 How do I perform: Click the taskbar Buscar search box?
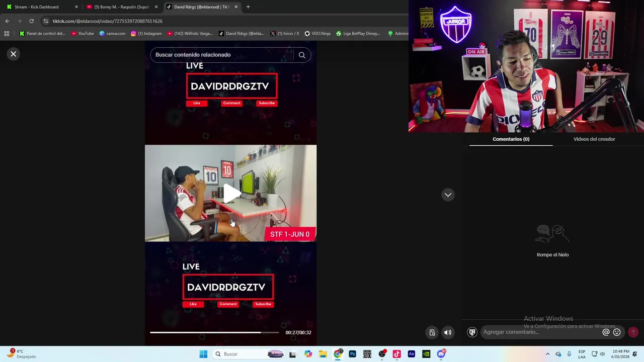[x=250, y=354]
